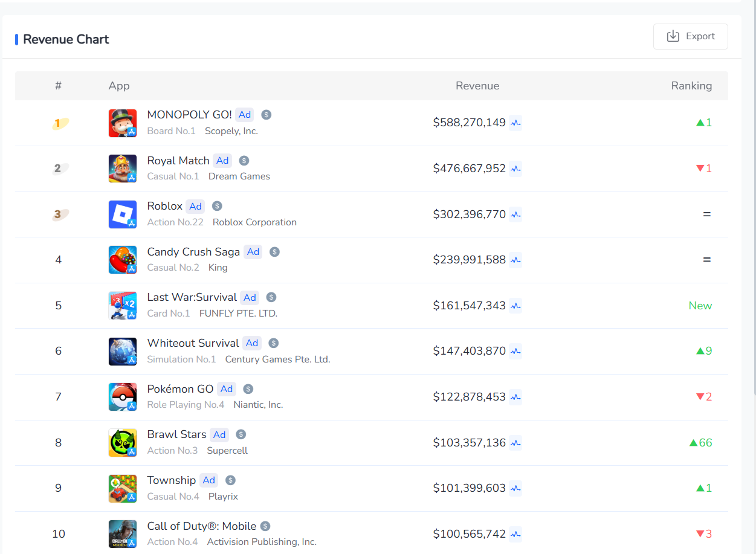Show revenue trend chart for Roblox

[x=515, y=214]
